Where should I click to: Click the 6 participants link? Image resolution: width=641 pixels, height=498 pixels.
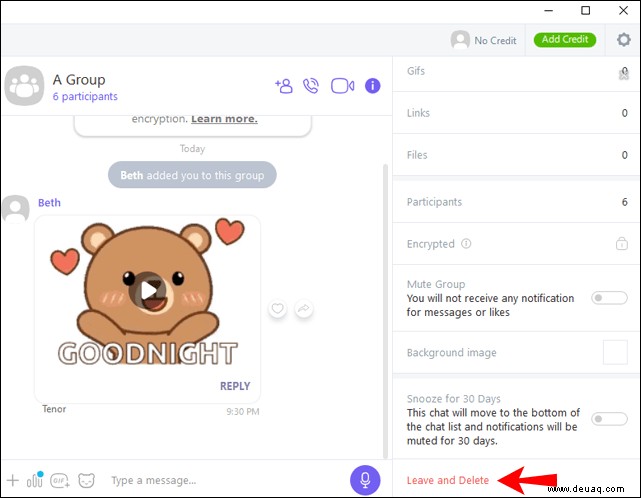(85, 96)
